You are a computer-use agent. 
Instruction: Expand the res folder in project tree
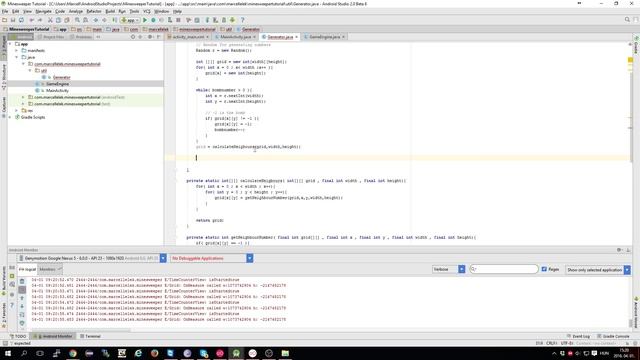coord(17,111)
